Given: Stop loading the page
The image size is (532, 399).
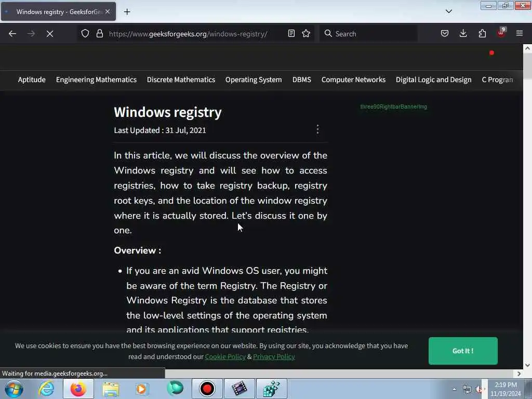Looking at the screenshot, I should point(49,34).
